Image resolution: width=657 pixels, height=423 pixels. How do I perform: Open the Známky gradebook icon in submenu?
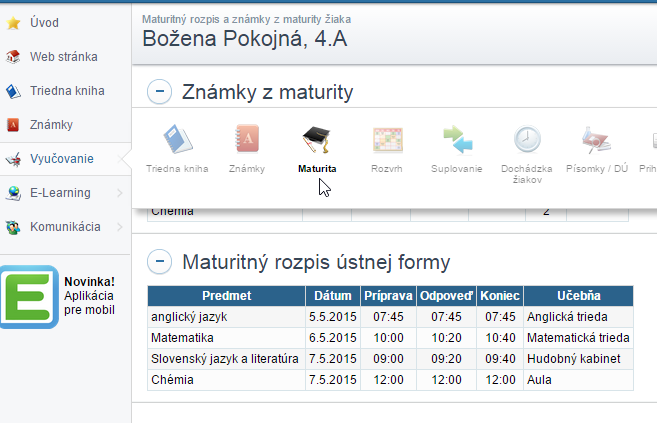(x=247, y=139)
